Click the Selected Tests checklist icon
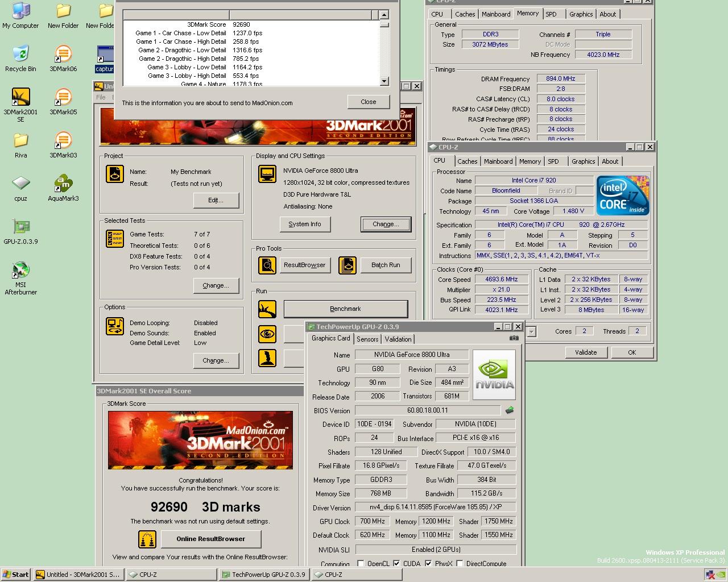 [115, 239]
